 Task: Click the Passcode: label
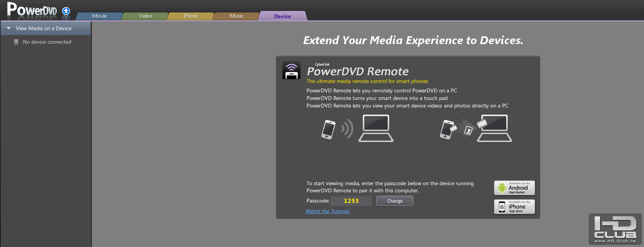(x=318, y=201)
